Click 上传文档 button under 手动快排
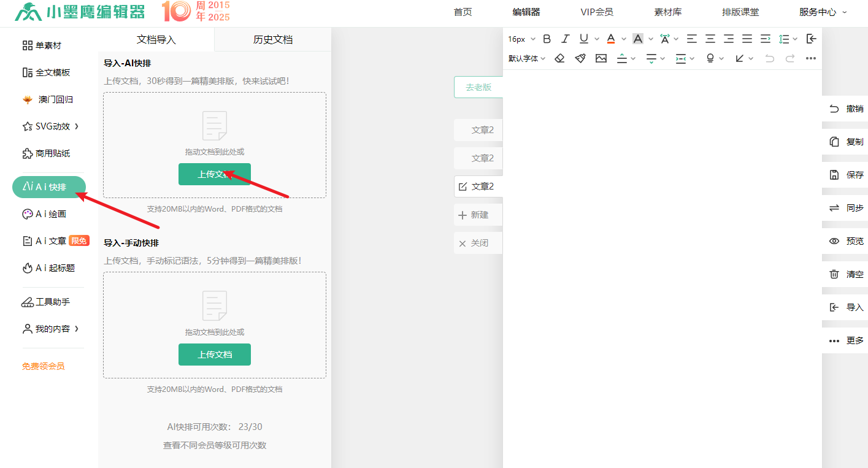The height and width of the screenshot is (468, 868). 215,355
